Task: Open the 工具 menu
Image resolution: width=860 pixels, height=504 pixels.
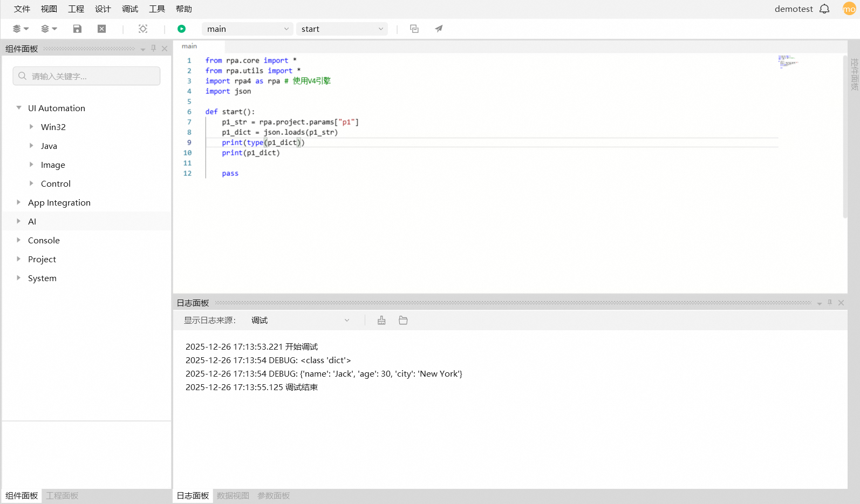Action: coord(157,9)
